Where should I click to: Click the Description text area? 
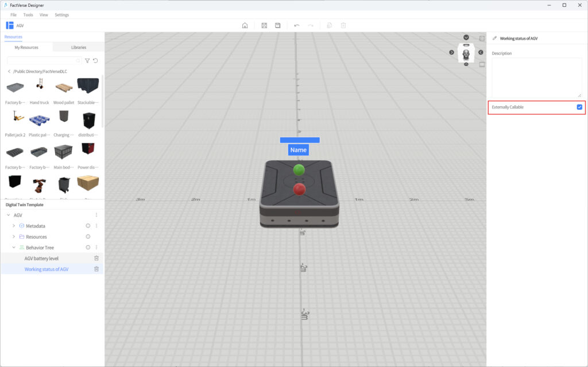[x=537, y=78]
